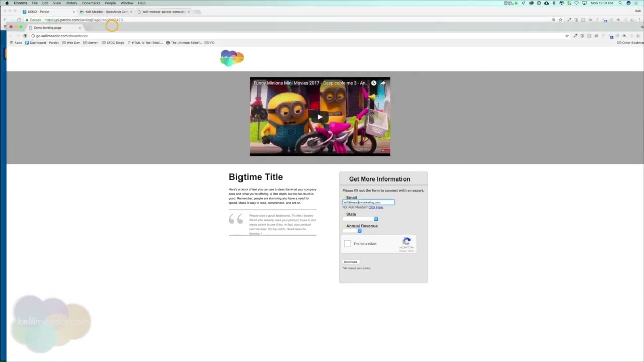Click the AirPlay display icon in menu bar

pos(584,3)
